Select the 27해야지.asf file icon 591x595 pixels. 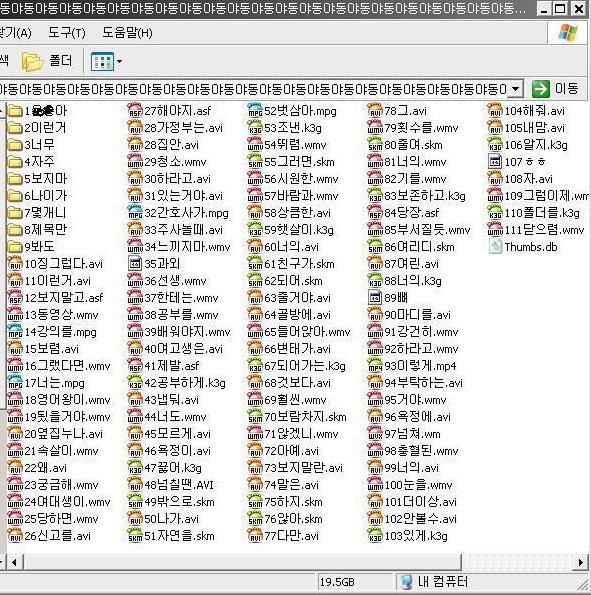click(135, 111)
